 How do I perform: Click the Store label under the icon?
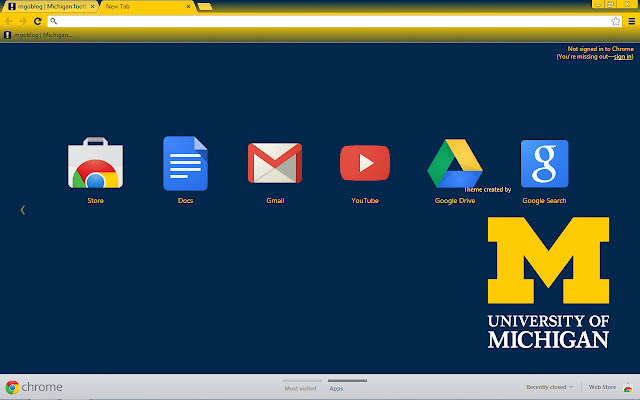click(x=96, y=200)
